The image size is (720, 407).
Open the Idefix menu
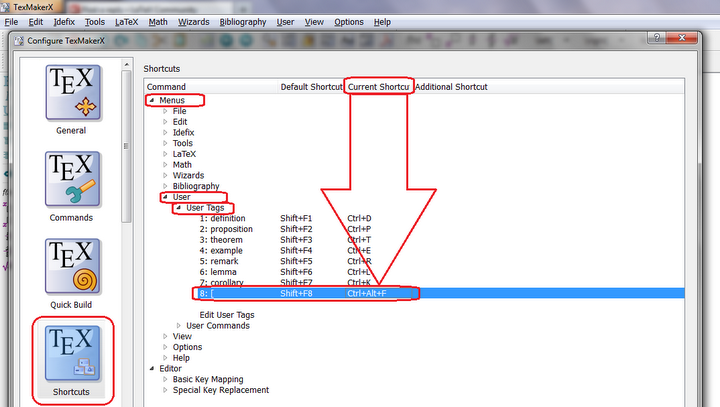click(x=64, y=22)
